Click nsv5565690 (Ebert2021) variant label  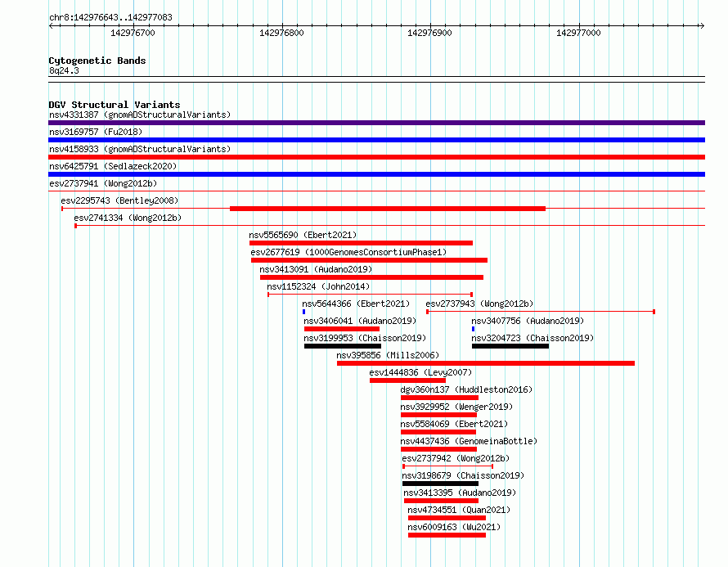point(303,235)
